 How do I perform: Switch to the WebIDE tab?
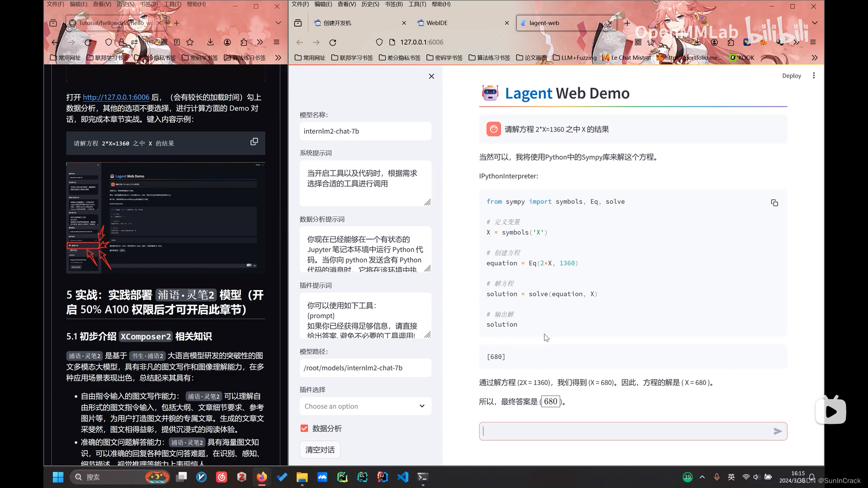click(436, 23)
